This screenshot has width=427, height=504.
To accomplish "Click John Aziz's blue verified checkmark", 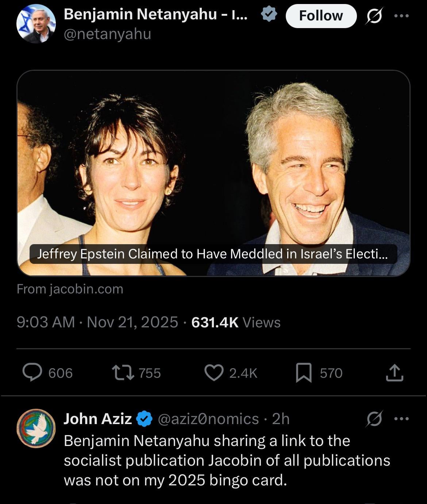I will (144, 419).
